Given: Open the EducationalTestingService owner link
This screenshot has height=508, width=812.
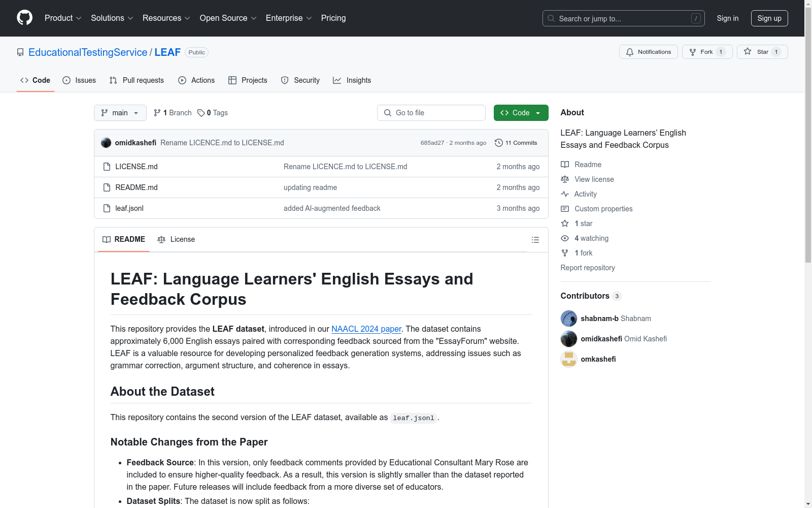Looking at the screenshot, I should click(x=88, y=52).
